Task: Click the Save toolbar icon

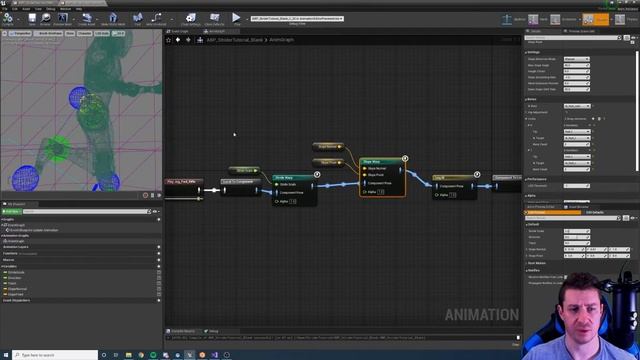Action: [x=32, y=18]
